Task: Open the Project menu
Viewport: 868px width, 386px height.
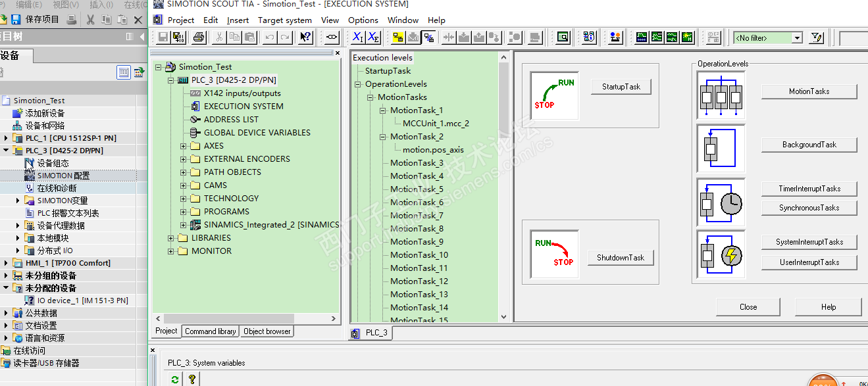Action: pos(181,20)
